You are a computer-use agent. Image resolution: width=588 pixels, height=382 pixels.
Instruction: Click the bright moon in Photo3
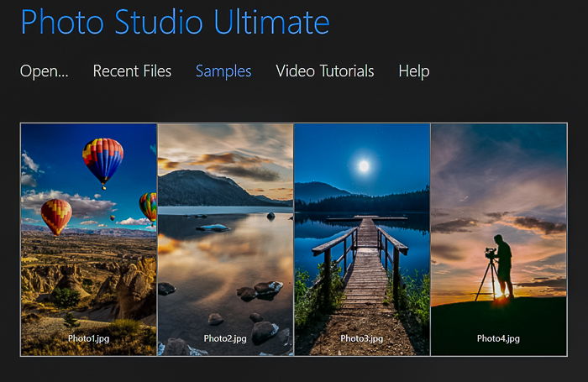(364, 165)
